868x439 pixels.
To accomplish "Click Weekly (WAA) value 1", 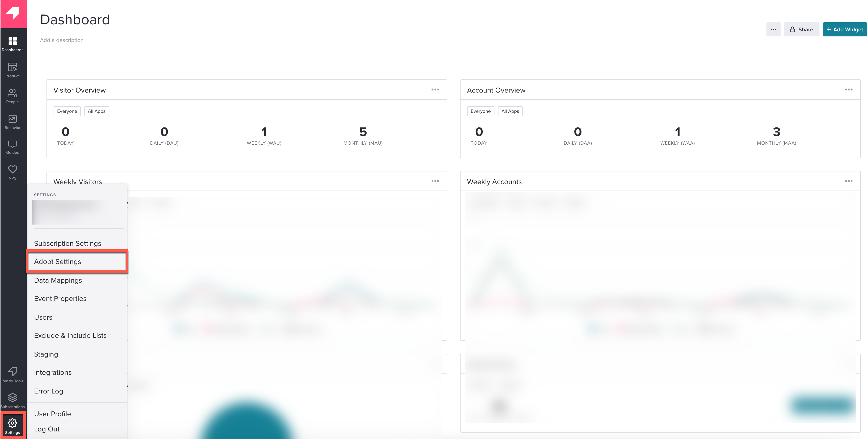I will click(x=677, y=131).
